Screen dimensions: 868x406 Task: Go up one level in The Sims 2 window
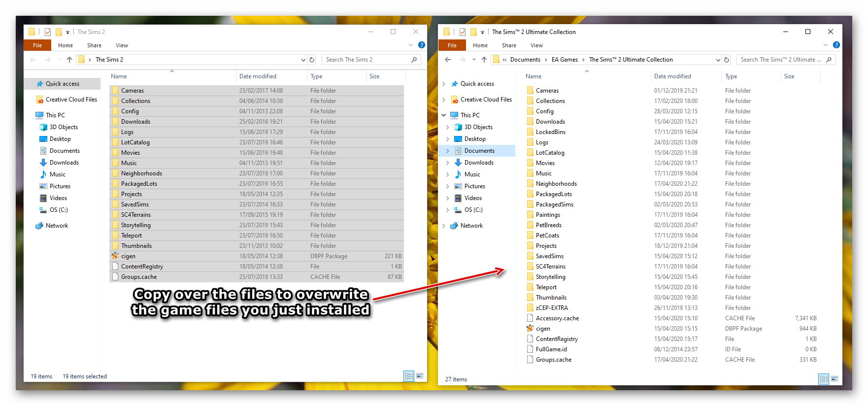coord(69,60)
